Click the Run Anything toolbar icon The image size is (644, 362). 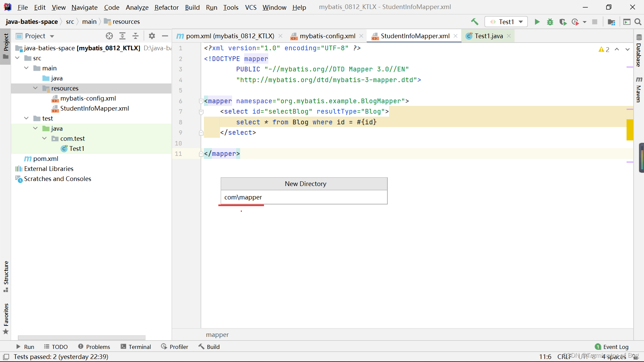tap(627, 22)
